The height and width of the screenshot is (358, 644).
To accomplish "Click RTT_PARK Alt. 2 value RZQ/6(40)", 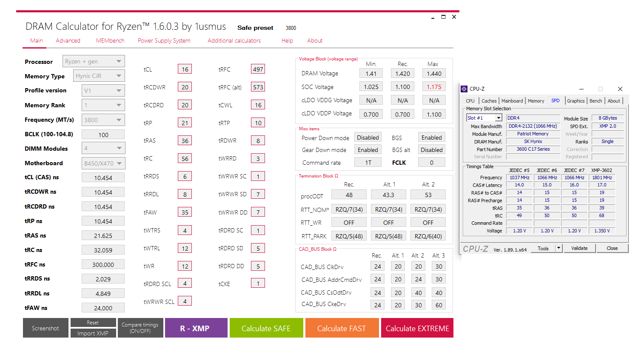I will click(x=428, y=236).
